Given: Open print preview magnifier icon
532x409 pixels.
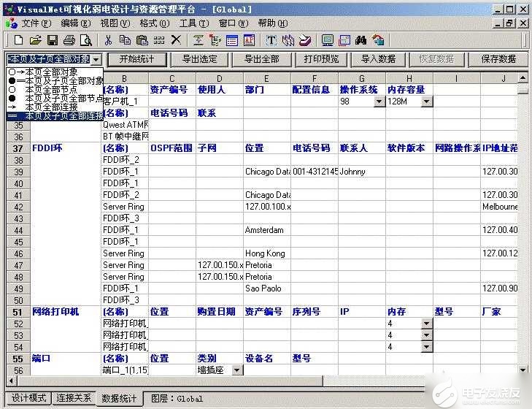Looking at the screenshot, I should coord(86,40).
